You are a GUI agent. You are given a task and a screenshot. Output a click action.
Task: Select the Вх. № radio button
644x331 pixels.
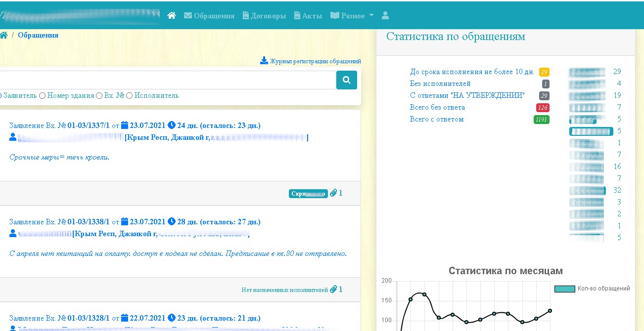point(99,95)
